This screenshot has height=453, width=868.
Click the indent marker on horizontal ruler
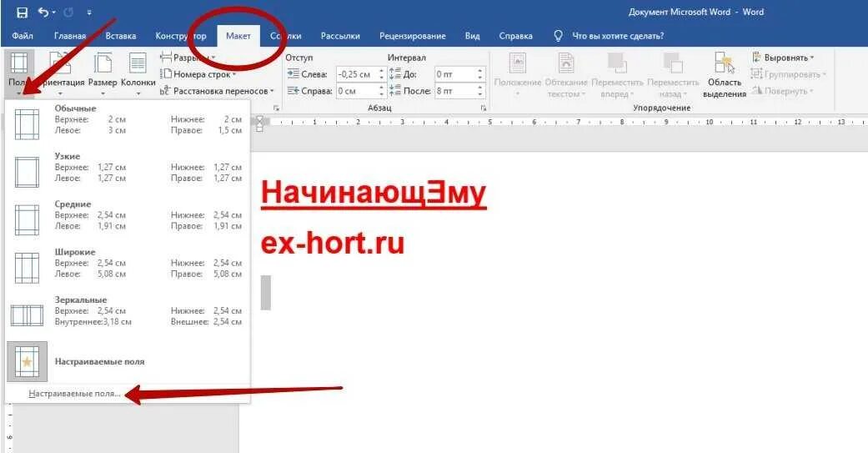pyautogui.click(x=259, y=123)
